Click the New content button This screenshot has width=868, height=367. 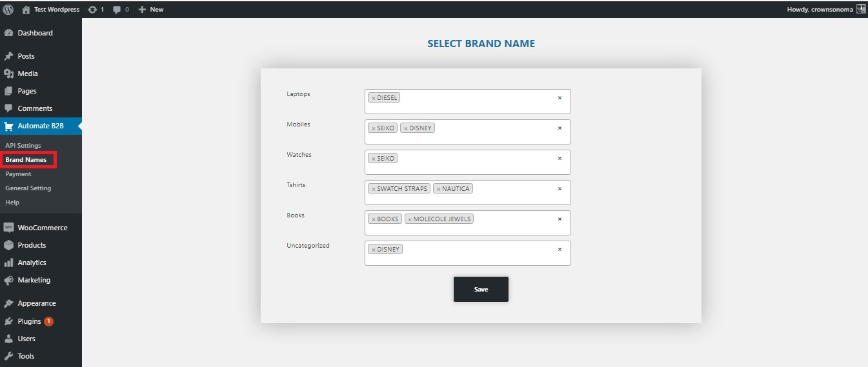point(151,9)
